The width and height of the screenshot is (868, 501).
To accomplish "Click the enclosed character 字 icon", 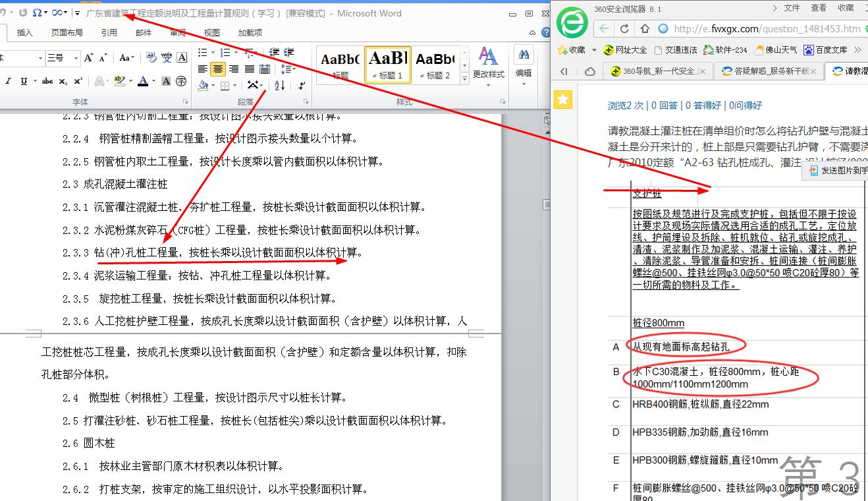I will click(181, 81).
